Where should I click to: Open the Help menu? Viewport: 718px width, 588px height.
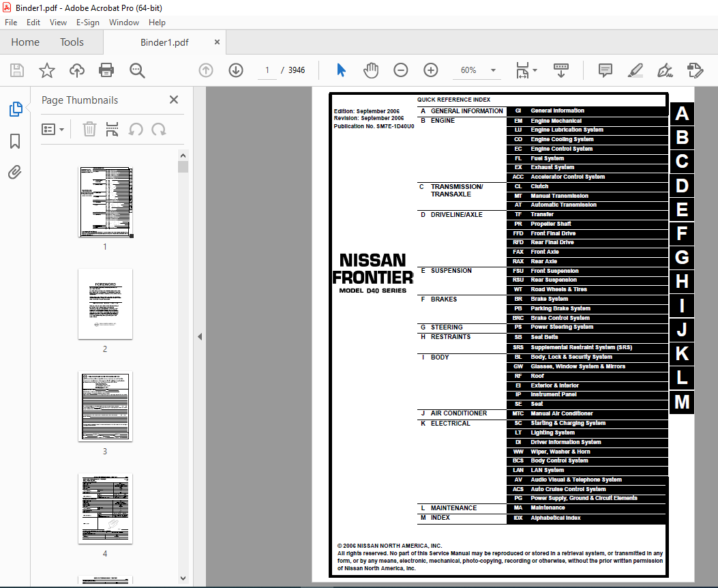click(157, 23)
